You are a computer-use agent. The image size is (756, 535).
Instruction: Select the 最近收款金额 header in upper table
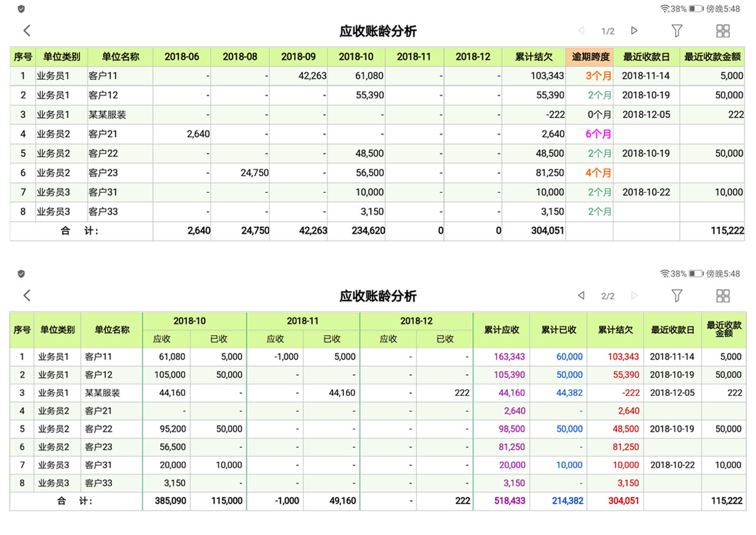coord(712,57)
